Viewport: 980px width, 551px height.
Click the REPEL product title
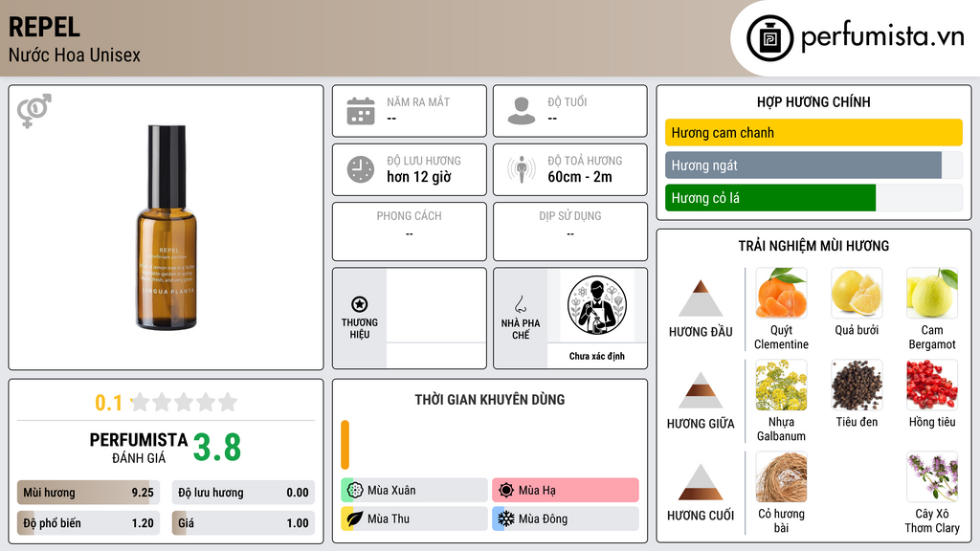(44, 27)
